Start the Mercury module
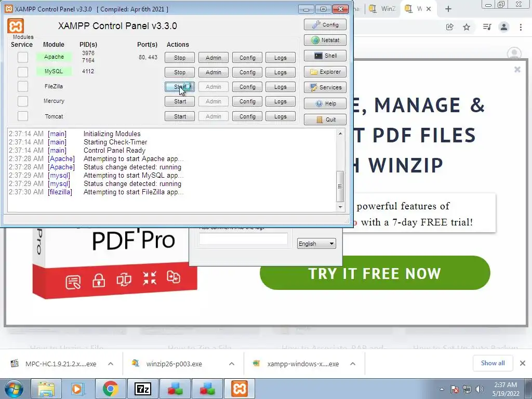Image resolution: width=532 pixels, height=399 pixels. coord(179,101)
